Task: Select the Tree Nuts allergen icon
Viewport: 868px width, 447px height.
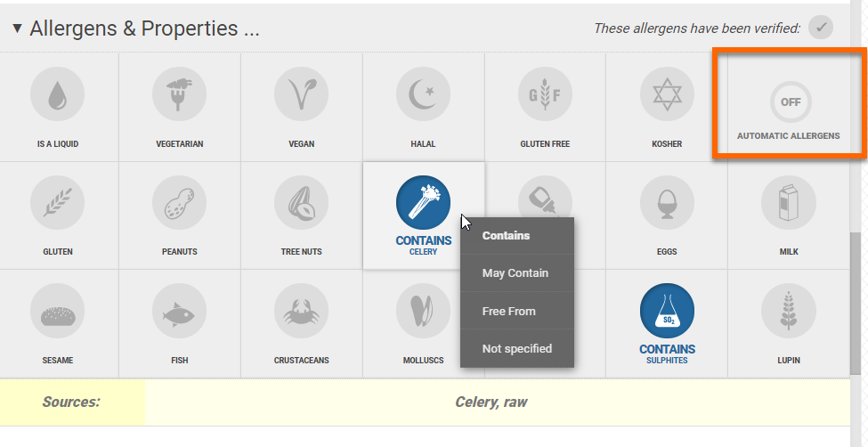Action: click(301, 203)
